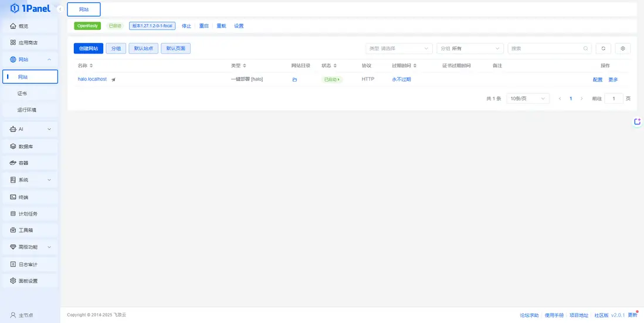The height and width of the screenshot is (323, 644).
Task: Expand the 系统 sidebar group
Action: [29, 180]
